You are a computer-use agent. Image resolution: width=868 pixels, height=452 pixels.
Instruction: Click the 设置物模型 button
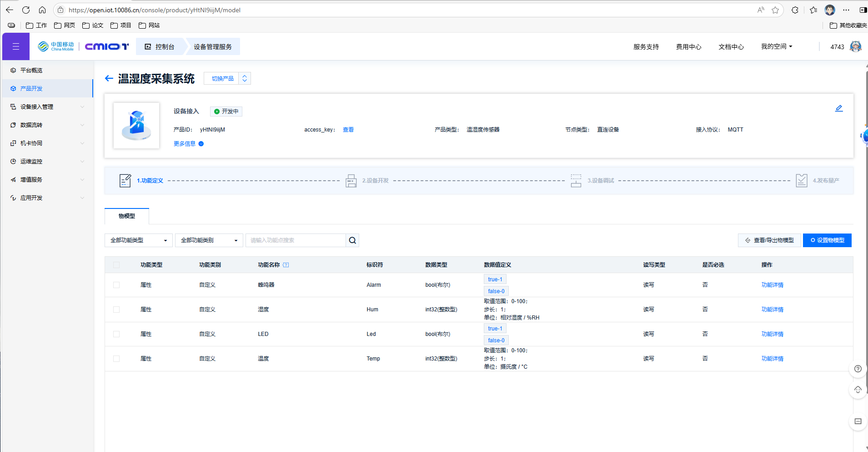coord(827,240)
